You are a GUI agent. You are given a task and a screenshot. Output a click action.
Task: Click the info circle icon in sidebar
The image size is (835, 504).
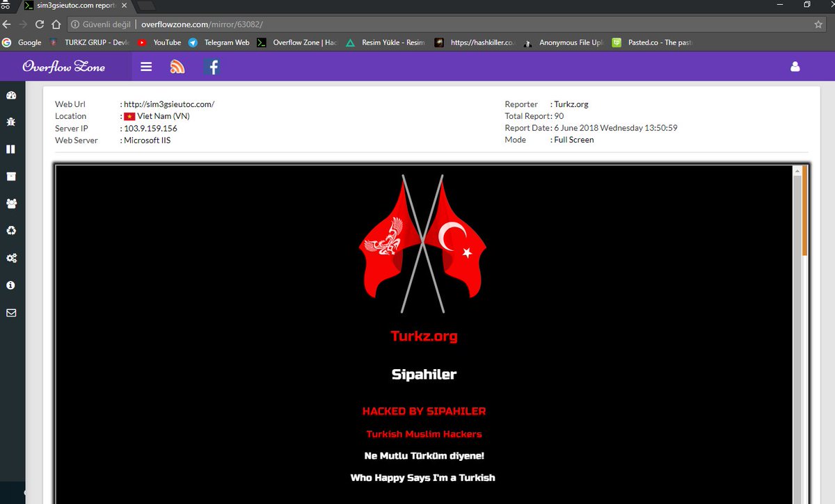pos(11,285)
